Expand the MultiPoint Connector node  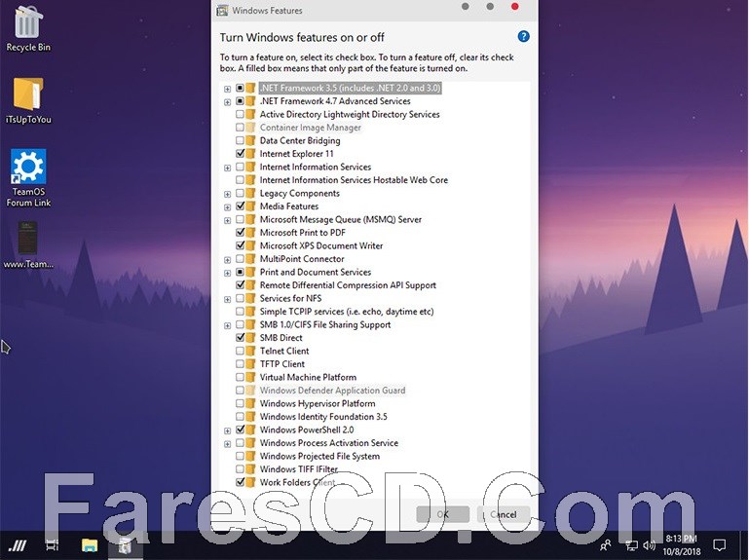[227, 259]
